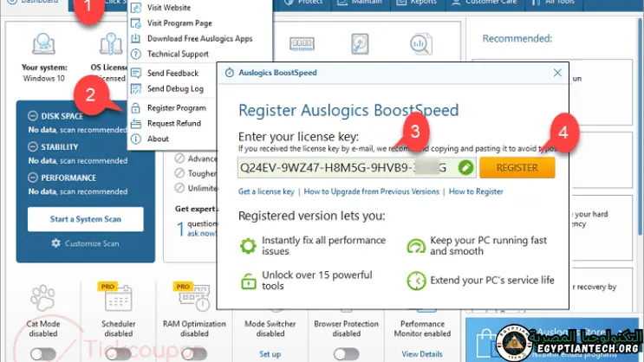Click Scheduler calendar icon

[x=118, y=298]
